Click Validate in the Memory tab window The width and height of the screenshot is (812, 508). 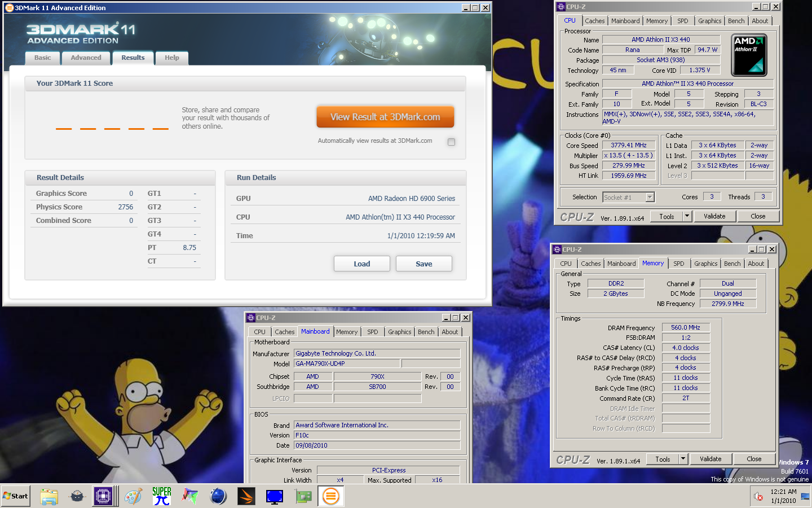[710, 459]
